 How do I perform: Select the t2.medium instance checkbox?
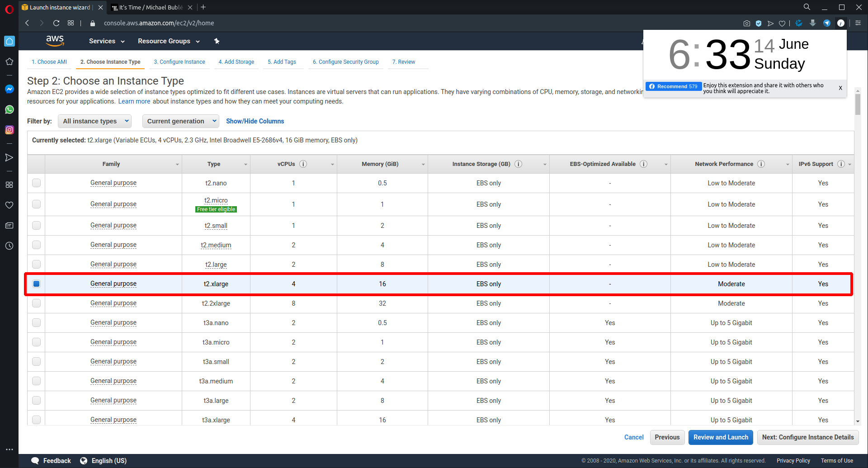(37, 245)
